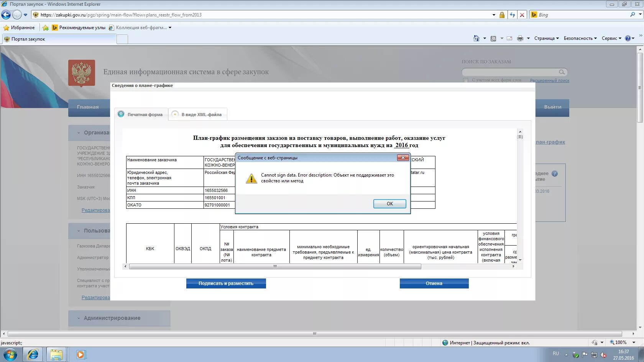The width and height of the screenshot is (644, 362).
Task: Open the Сервис menu
Action: [x=611, y=38]
